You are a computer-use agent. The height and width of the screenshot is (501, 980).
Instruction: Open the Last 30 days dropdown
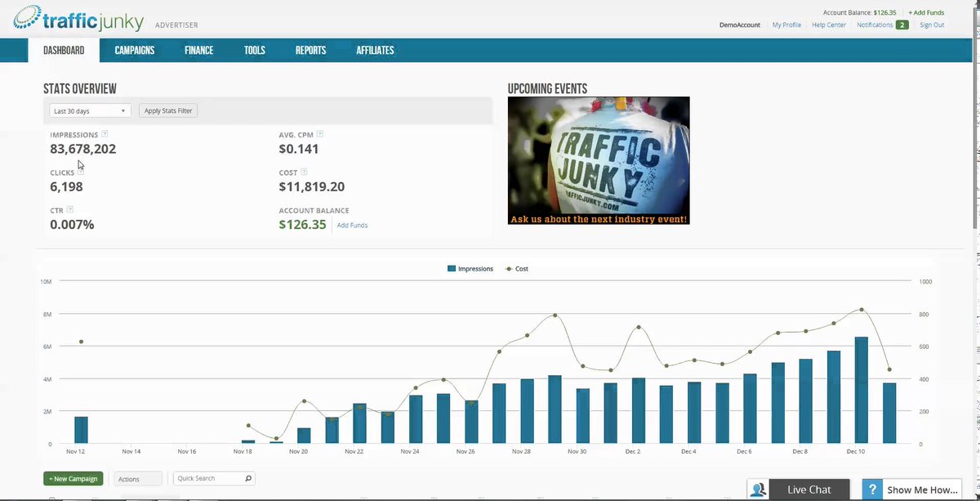click(x=90, y=110)
